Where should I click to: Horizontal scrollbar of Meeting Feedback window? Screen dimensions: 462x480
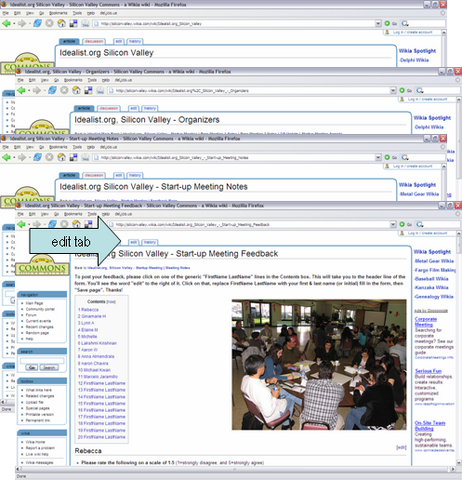coord(235,469)
